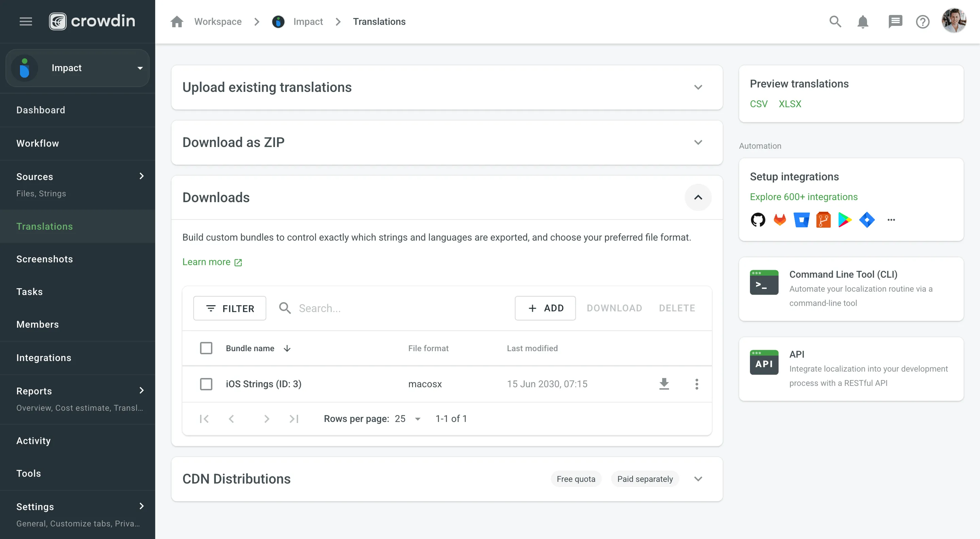Image resolution: width=980 pixels, height=539 pixels.
Task: Download the iOS Strings bundle
Action: 664,384
